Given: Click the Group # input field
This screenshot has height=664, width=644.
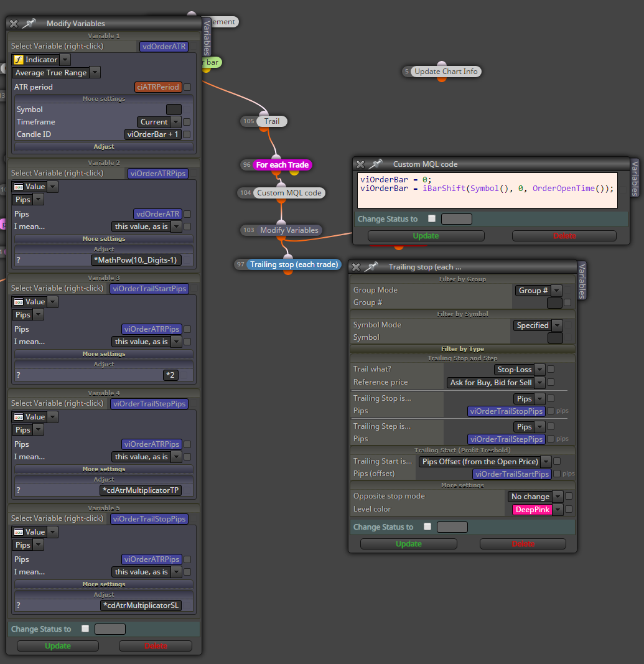Looking at the screenshot, I should click(554, 303).
